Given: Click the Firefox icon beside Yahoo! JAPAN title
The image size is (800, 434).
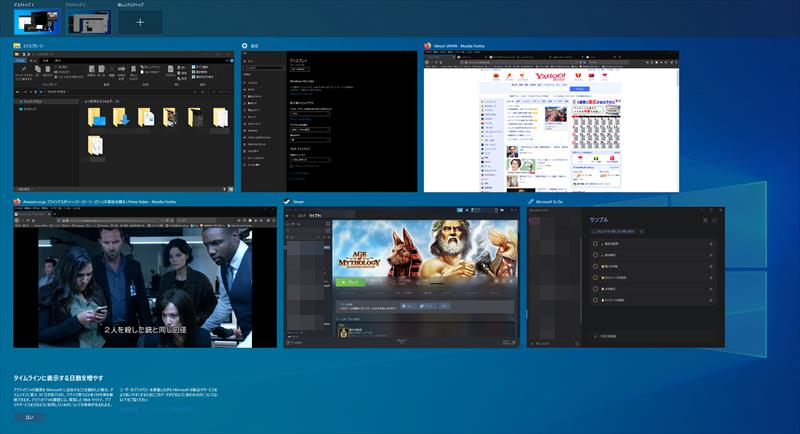Looking at the screenshot, I should click(x=428, y=46).
